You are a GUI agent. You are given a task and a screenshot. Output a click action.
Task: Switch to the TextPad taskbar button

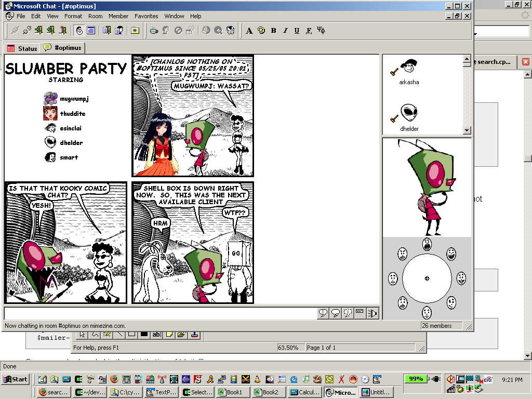pos(162,392)
